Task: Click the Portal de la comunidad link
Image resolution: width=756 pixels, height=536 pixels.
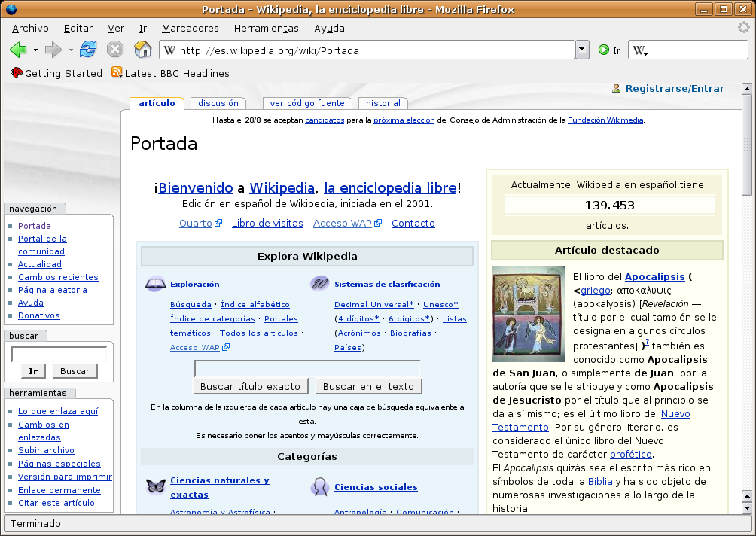Action: tap(42, 245)
